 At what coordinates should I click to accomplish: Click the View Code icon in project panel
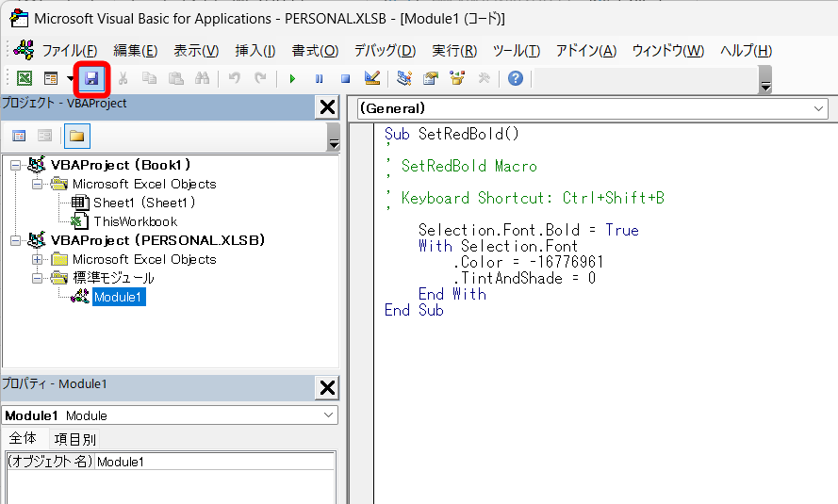click(x=19, y=136)
